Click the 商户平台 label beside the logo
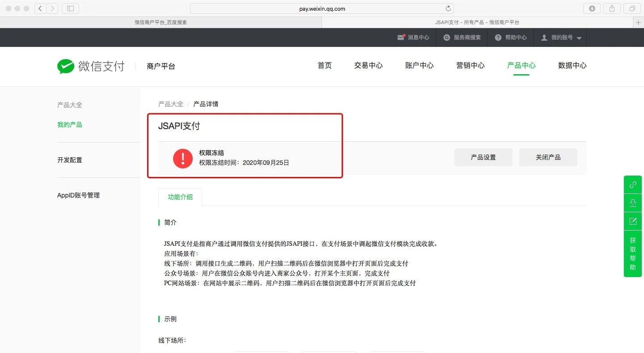Viewport: 644px width, 353px height. (161, 66)
